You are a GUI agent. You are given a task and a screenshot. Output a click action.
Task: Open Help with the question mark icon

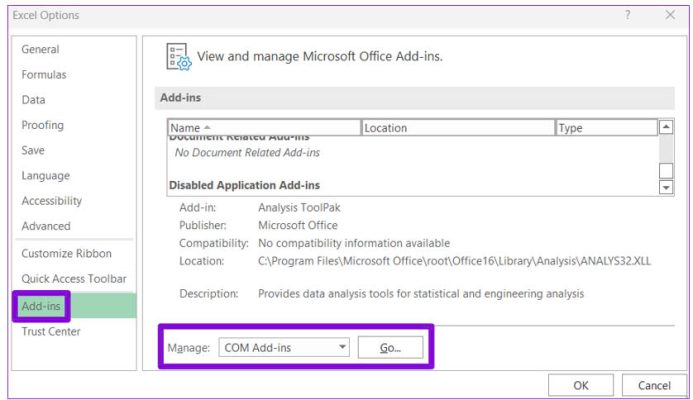pos(628,15)
